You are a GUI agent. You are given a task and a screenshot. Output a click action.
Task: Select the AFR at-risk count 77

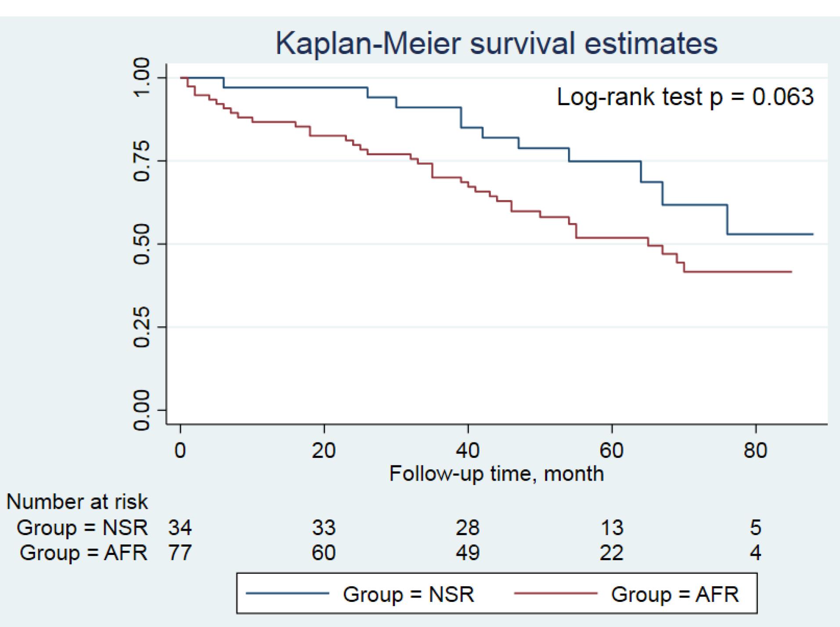pos(180,553)
